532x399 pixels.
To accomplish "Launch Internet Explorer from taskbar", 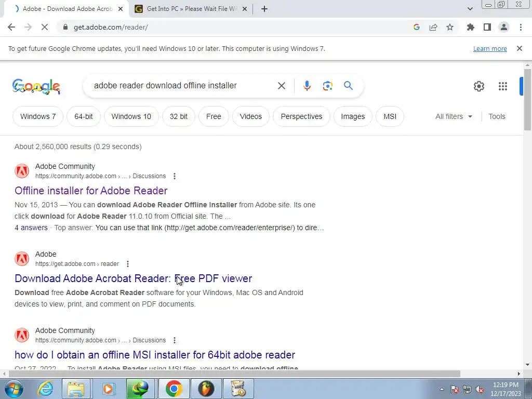I will click(45, 389).
